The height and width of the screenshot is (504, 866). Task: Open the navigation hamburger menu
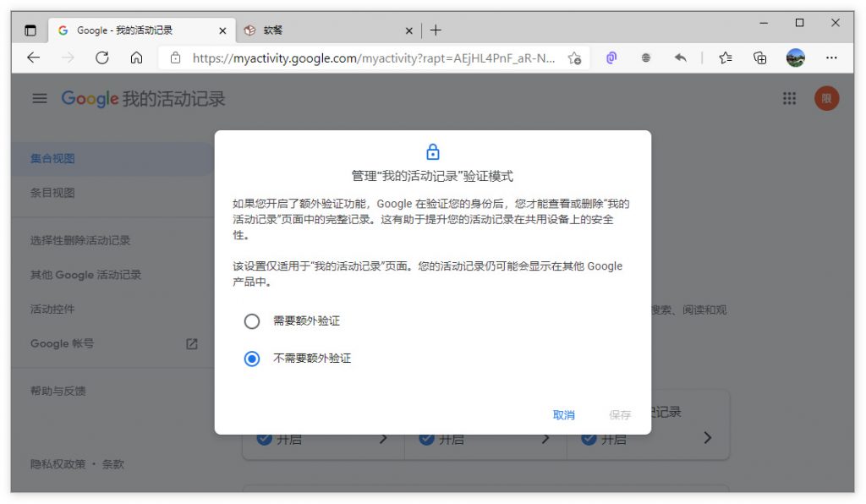tap(39, 98)
